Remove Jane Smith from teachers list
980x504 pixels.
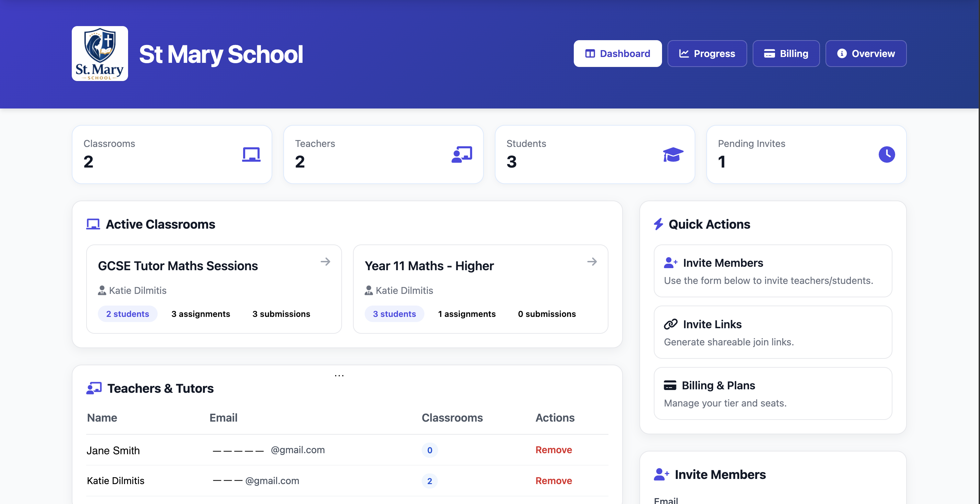(554, 450)
